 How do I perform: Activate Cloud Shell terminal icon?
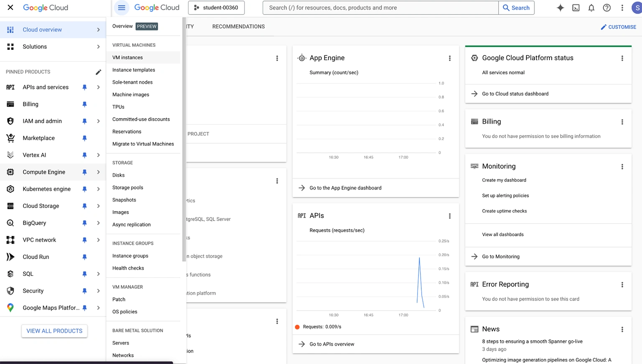tap(576, 8)
